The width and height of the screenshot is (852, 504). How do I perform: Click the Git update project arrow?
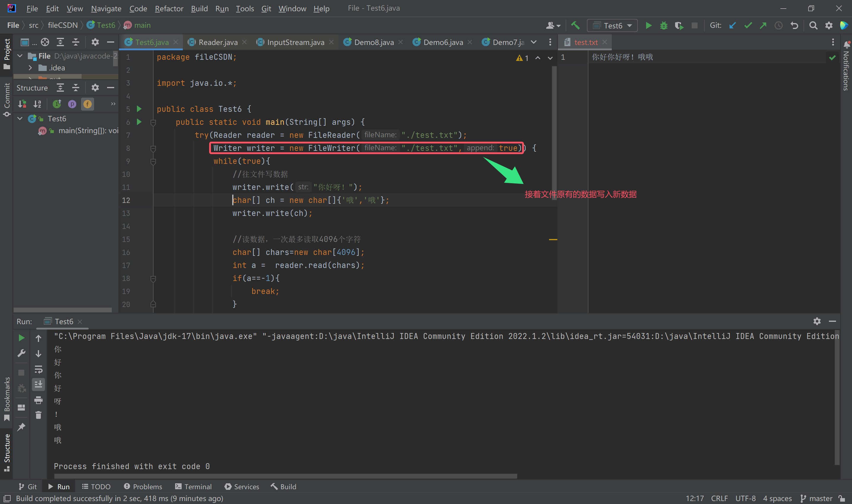pyautogui.click(x=732, y=25)
